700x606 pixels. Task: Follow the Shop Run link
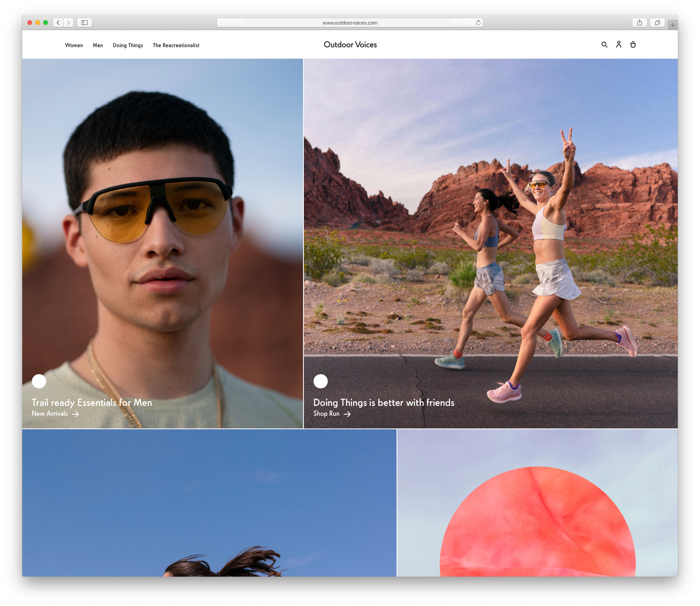pos(326,413)
